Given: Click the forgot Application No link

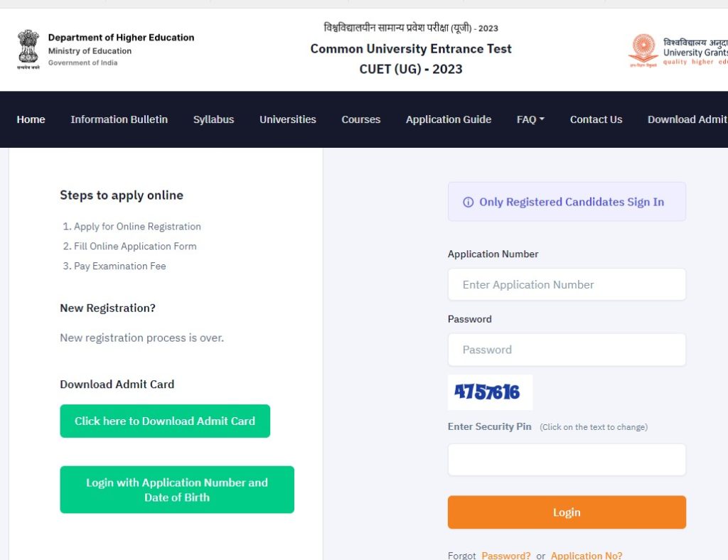Looking at the screenshot, I should click(x=587, y=555).
